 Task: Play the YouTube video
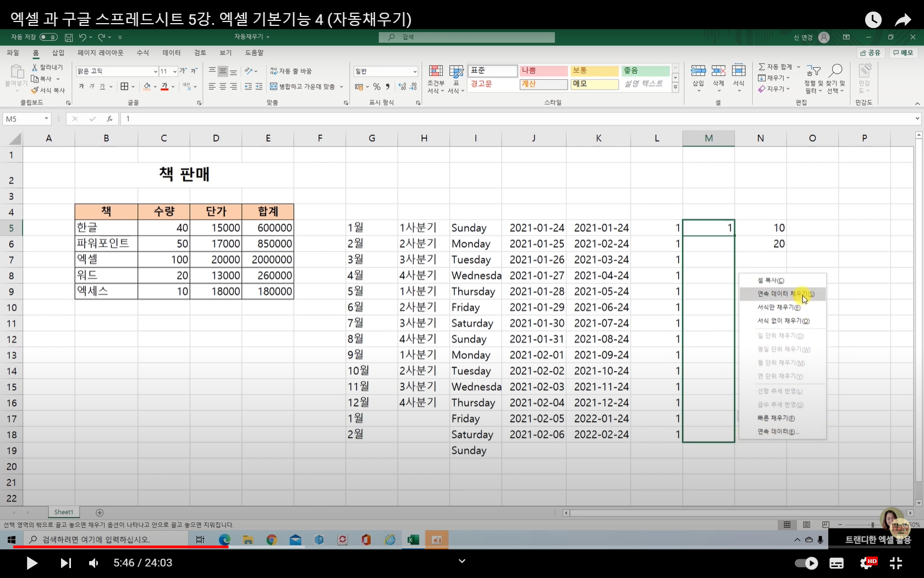32,563
